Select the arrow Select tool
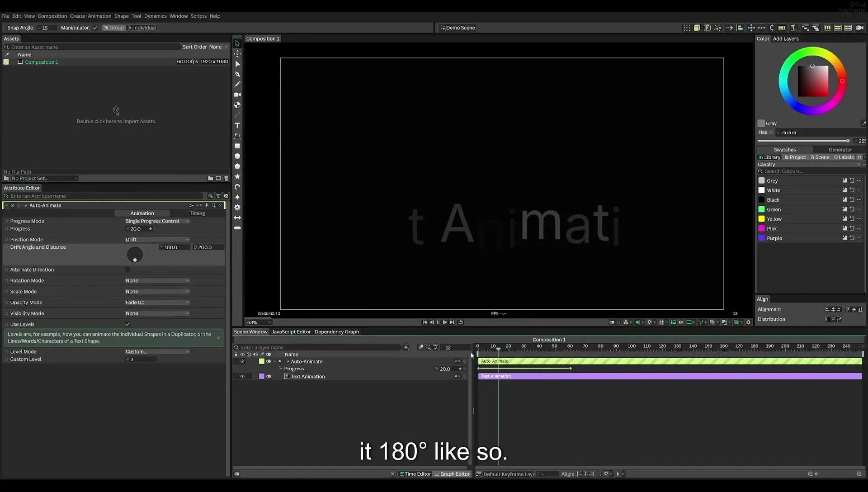This screenshot has width=868, height=492. pyautogui.click(x=237, y=43)
